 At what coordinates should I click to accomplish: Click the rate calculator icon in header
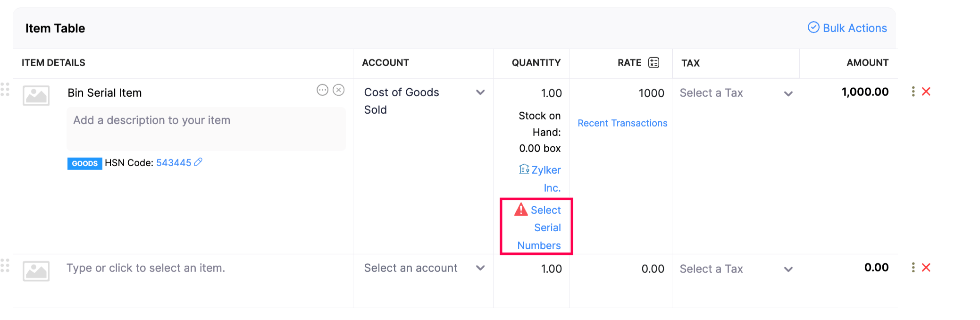653,63
